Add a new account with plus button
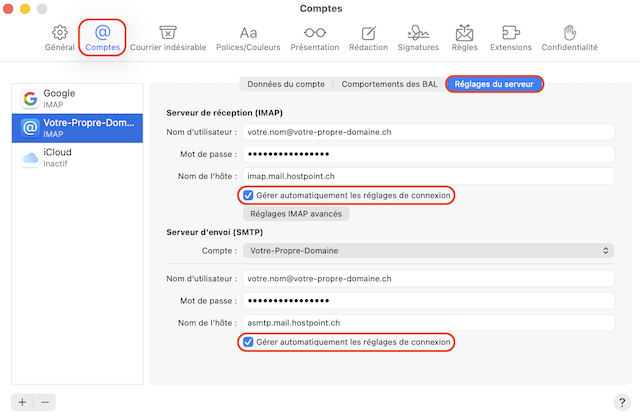 tap(22, 402)
